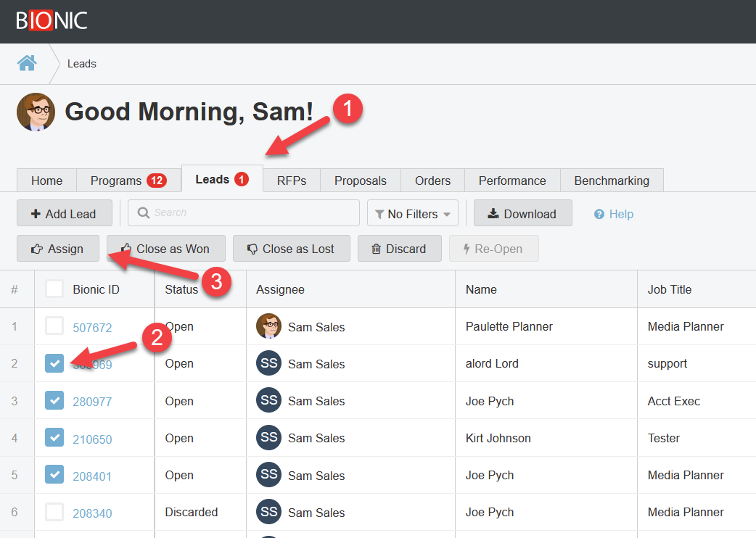
Task: Click Sam's profile avatar beside the greeting
Action: [x=36, y=112]
